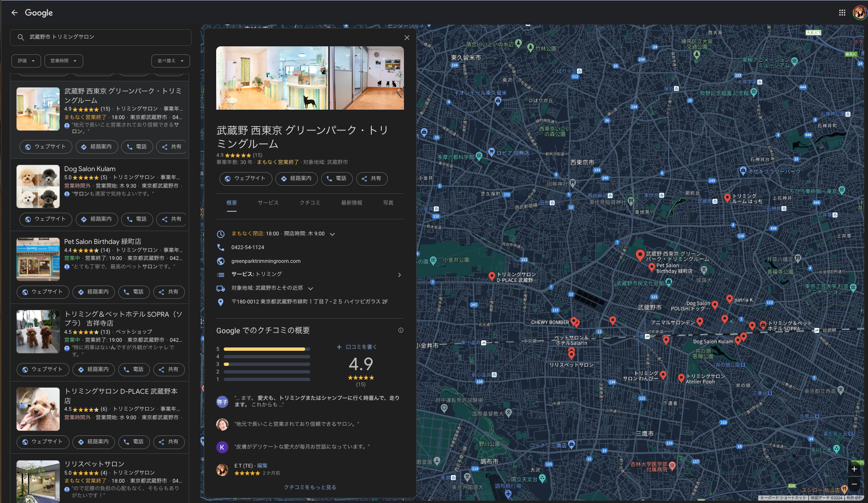Click the selected グリーンパーク map pin

click(x=640, y=255)
